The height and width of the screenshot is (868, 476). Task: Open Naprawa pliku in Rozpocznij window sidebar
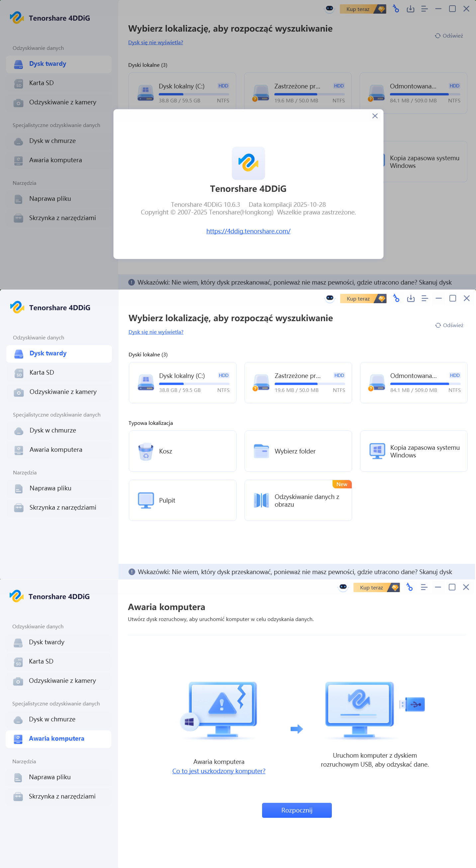pos(58,777)
